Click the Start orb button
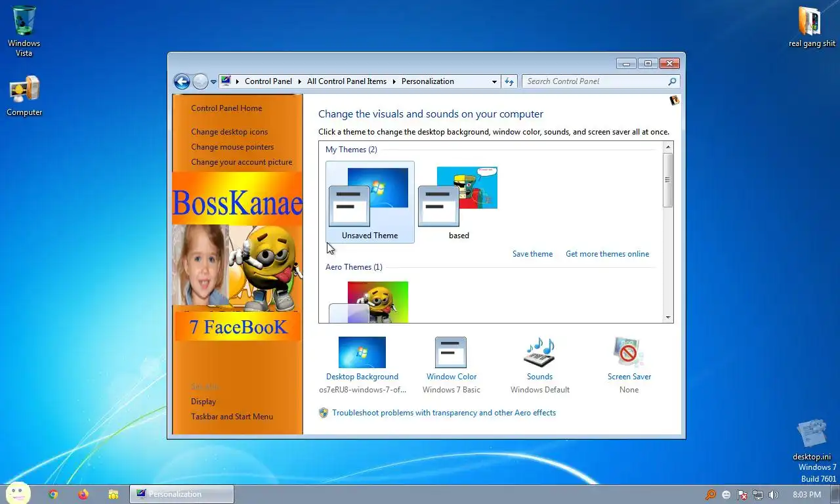The width and height of the screenshot is (840, 504). point(18,494)
